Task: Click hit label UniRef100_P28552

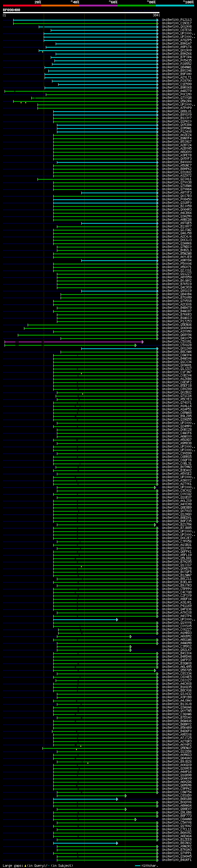Action: click(177, 64)
